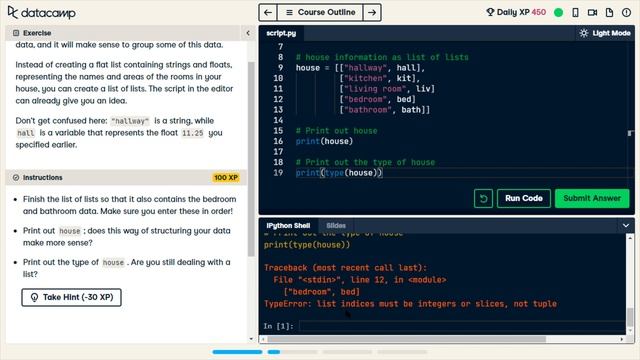Collapse the shell panel chevron
The image size is (640, 360).
[626, 225]
